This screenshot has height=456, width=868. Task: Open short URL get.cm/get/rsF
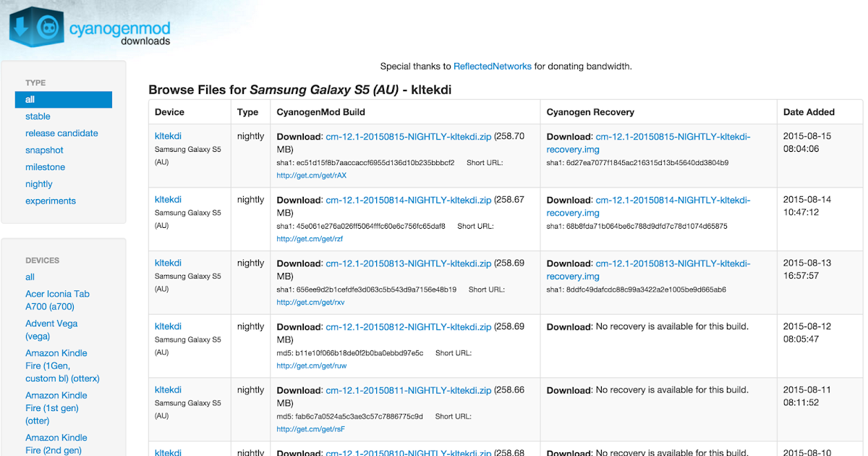click(x=310, y=429)
